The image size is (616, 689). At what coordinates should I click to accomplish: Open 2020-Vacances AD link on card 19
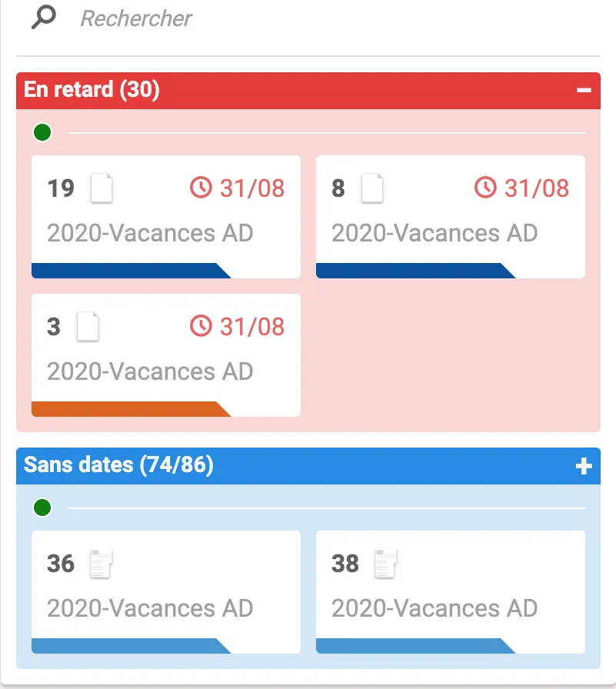[150, 232]
